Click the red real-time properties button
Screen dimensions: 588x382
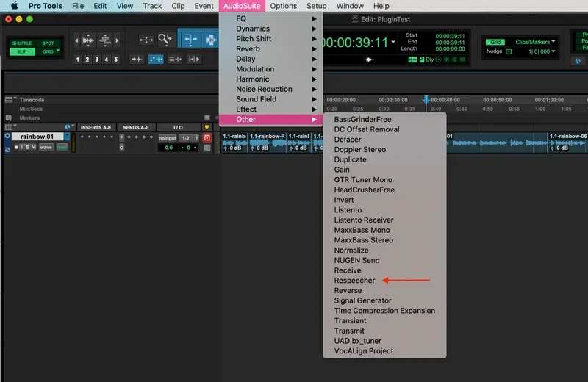click(207, 138)
